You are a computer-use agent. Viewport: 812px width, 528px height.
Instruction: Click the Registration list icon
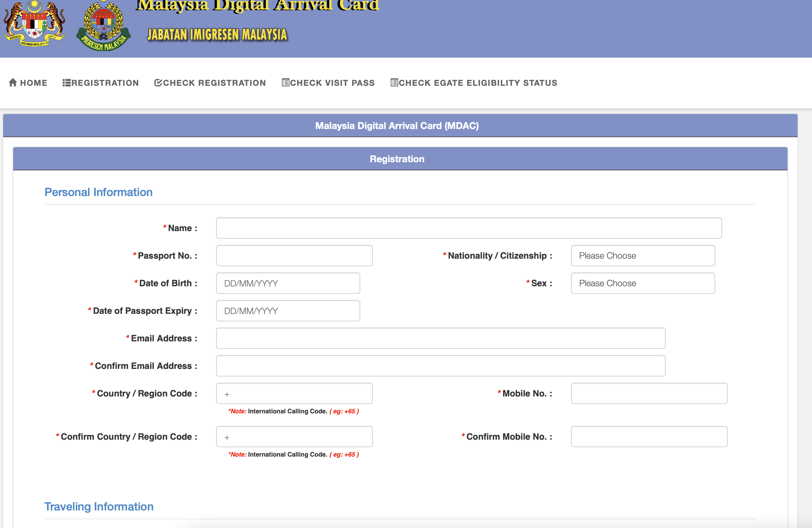coord(66,83)
